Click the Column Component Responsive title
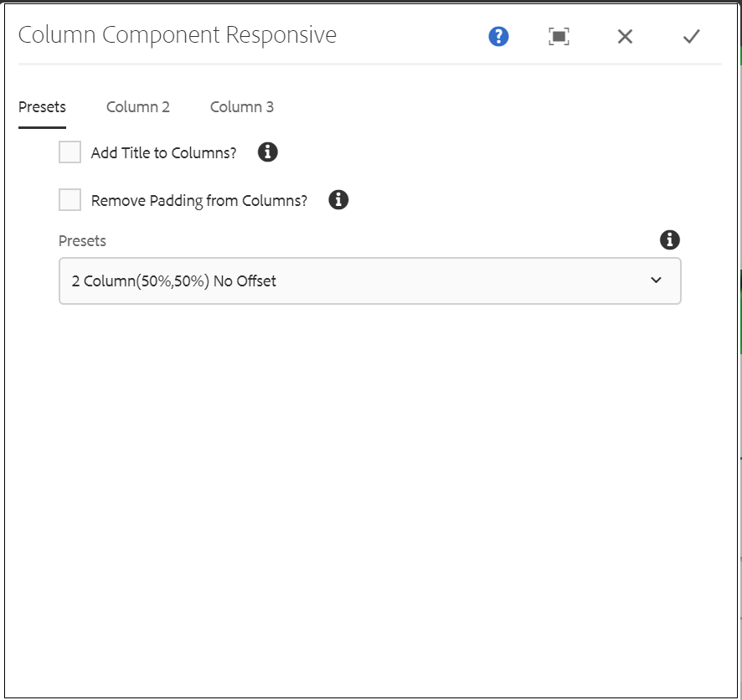 point(178,35)
